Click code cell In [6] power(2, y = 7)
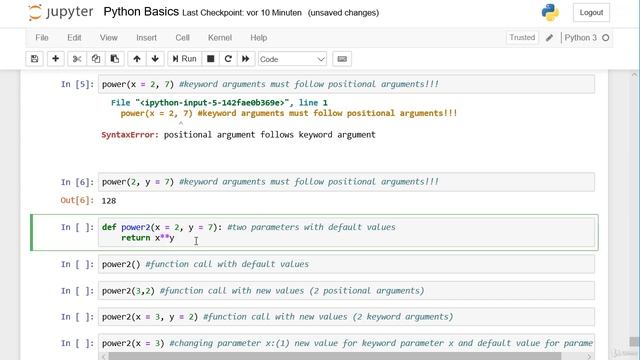The height and width of the screenshot is (360, 640). coord(346,182)
